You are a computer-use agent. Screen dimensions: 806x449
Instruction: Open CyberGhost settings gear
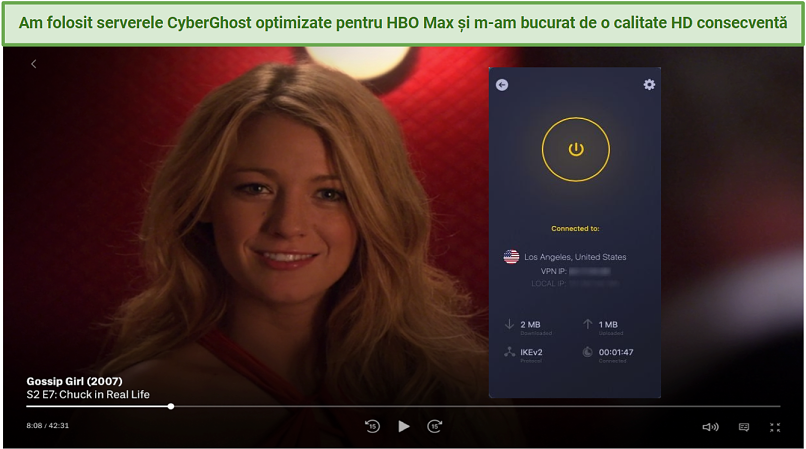click(x=649, y=84)
